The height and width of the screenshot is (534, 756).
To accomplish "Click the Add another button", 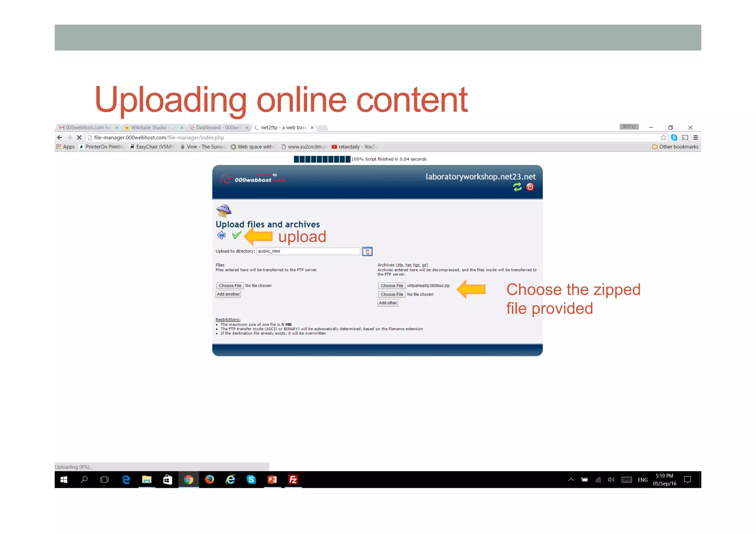I will [x=228, y=294].
